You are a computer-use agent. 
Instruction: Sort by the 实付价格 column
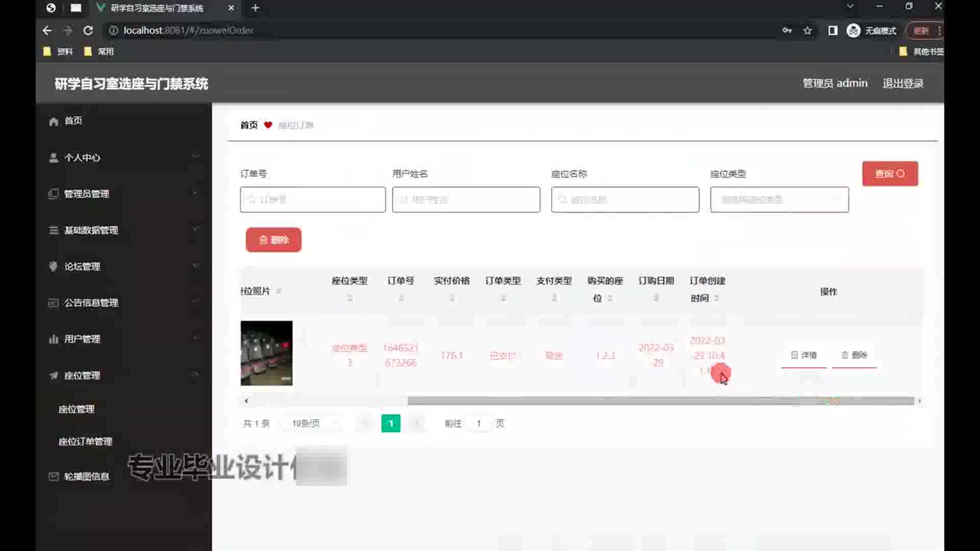pos(452,298)
